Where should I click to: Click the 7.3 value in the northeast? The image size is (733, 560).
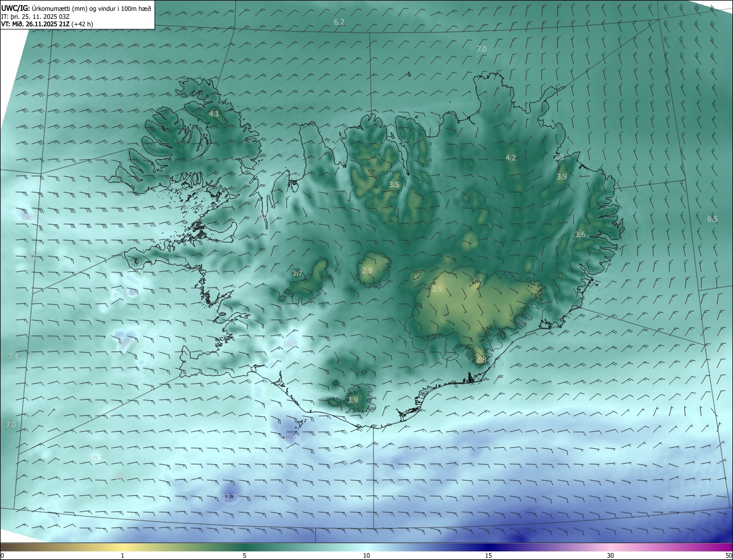(559, 157)
